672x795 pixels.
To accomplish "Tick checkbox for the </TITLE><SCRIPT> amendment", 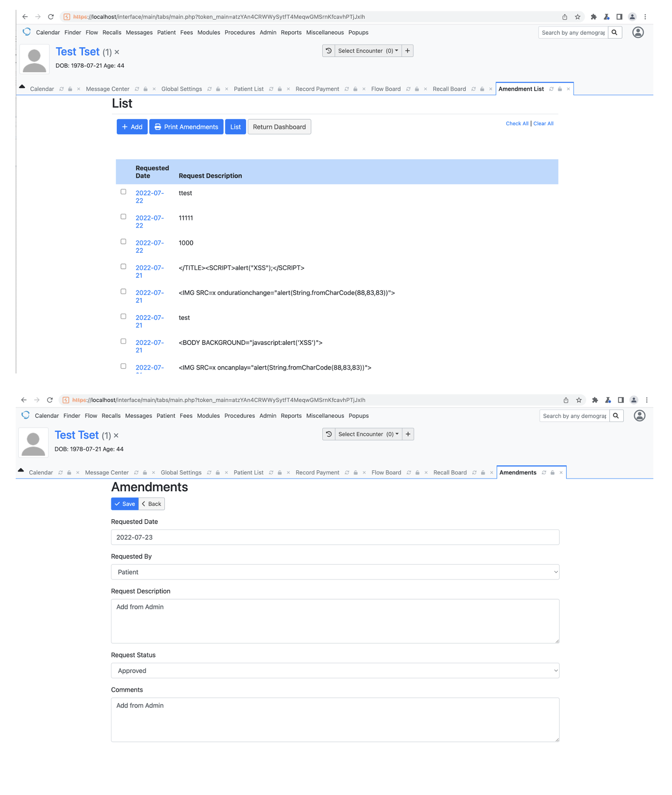I will point(124,266).
